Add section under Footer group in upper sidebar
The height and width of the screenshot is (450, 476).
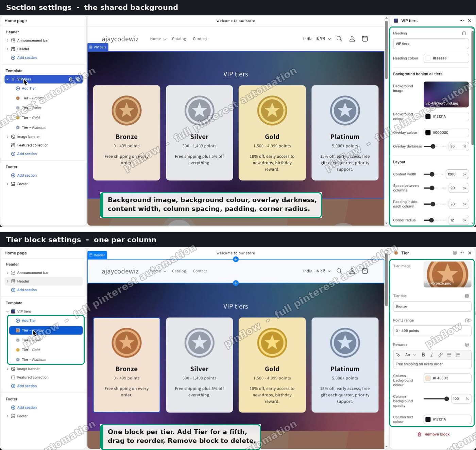(24, 175)
